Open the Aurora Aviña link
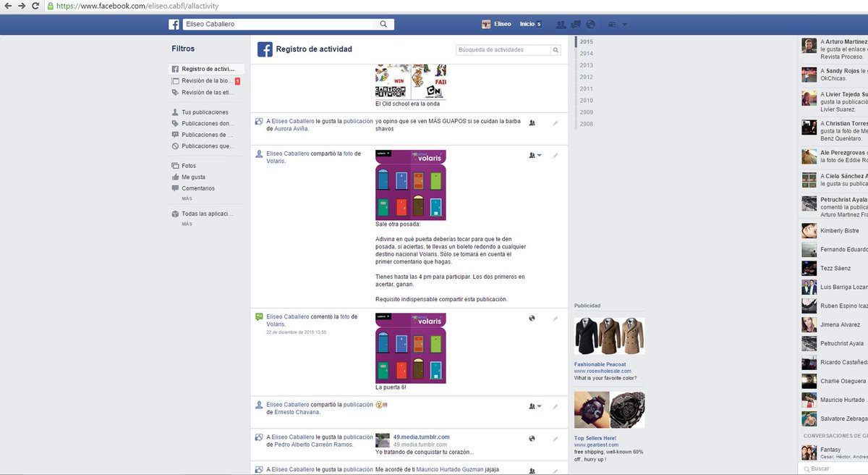This screenshot has width=868, height=475. (x=292, y=128)
